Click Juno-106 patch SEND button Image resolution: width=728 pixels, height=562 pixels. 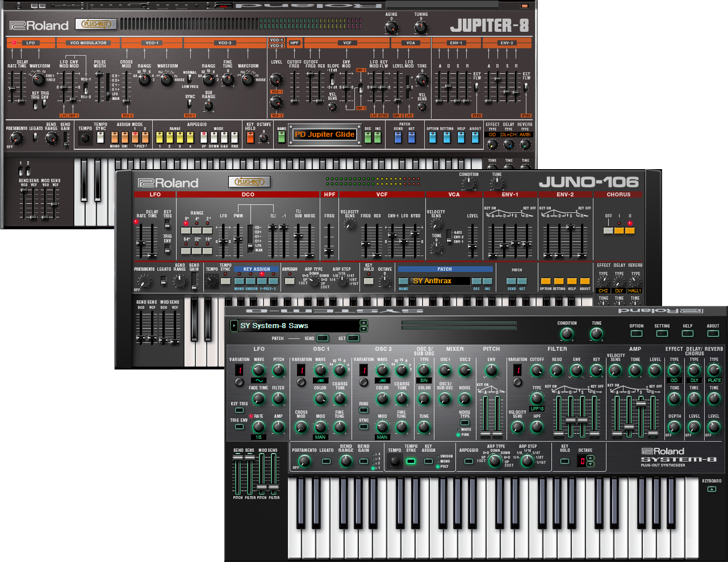(x=512, y=281)
